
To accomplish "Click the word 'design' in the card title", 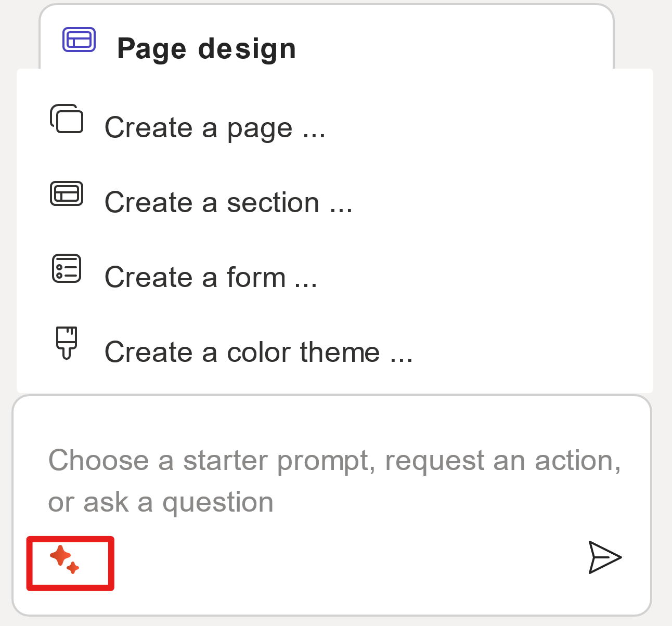I will click(x=247, y=49).
